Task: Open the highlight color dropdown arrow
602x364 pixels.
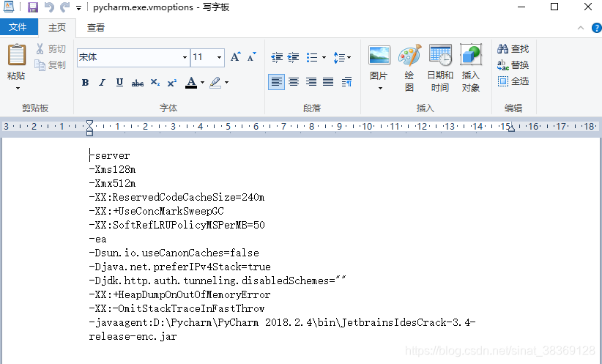Action: [x=226, y=82]
